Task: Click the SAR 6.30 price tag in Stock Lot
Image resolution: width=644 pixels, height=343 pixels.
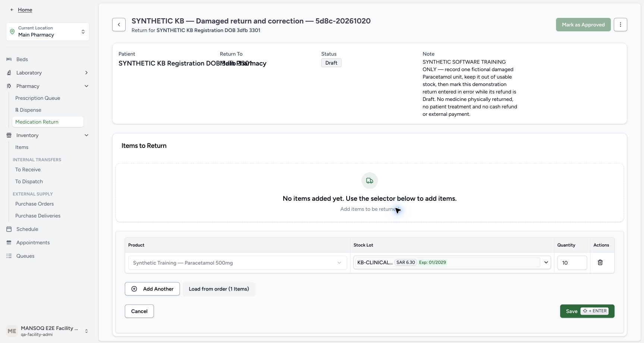Action: tap(405, 263)
